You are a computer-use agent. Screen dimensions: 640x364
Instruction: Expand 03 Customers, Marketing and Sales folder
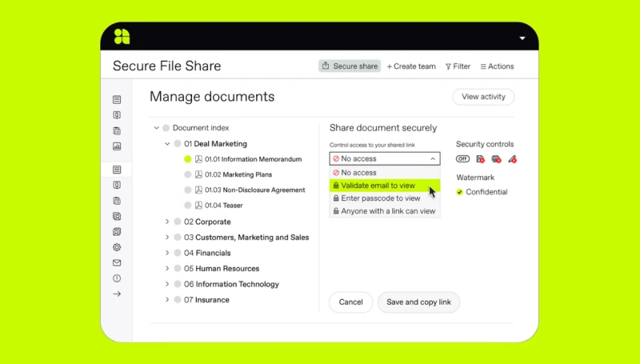167,237
